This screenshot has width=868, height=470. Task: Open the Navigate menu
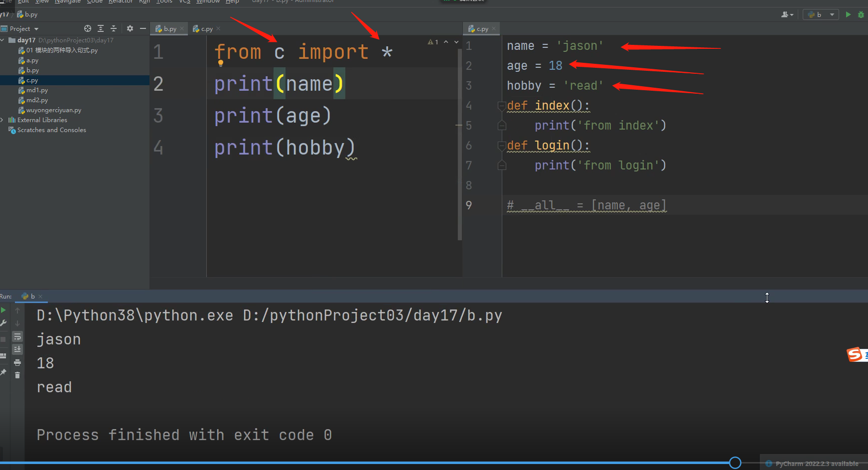pyautogui.click(x=68, y=1)
